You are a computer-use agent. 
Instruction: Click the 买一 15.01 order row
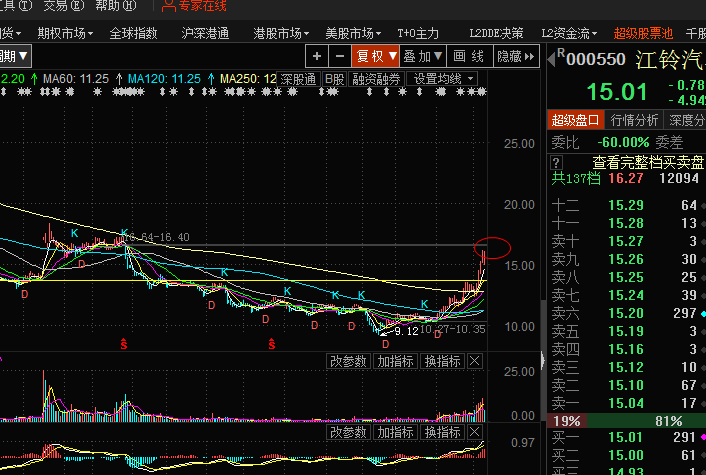[626, 437]
